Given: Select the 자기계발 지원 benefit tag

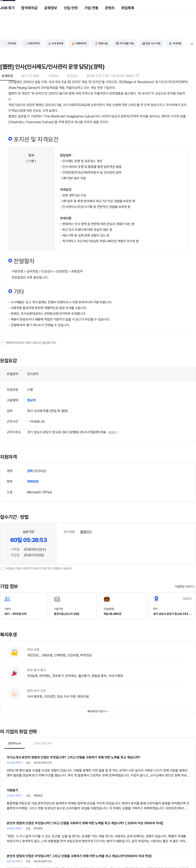Looking at the screenshot, I should [x=125, y=44].
